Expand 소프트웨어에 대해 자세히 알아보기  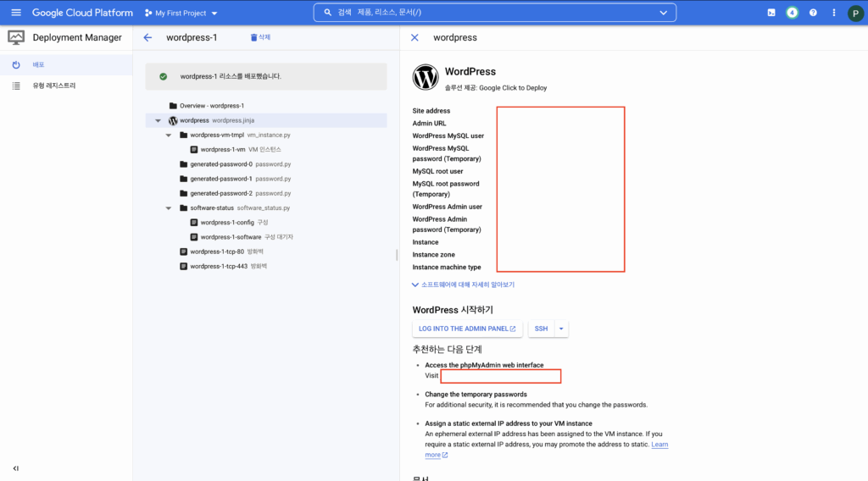[464, 285]
